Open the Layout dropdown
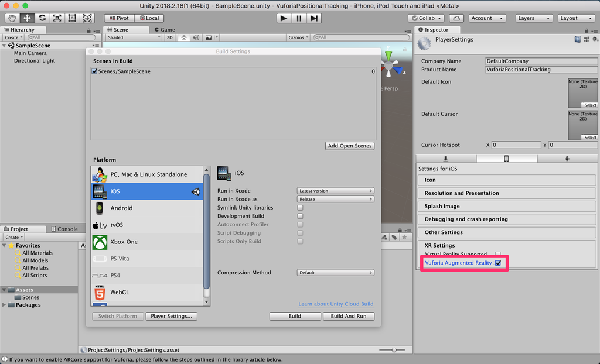 [575, 18]
